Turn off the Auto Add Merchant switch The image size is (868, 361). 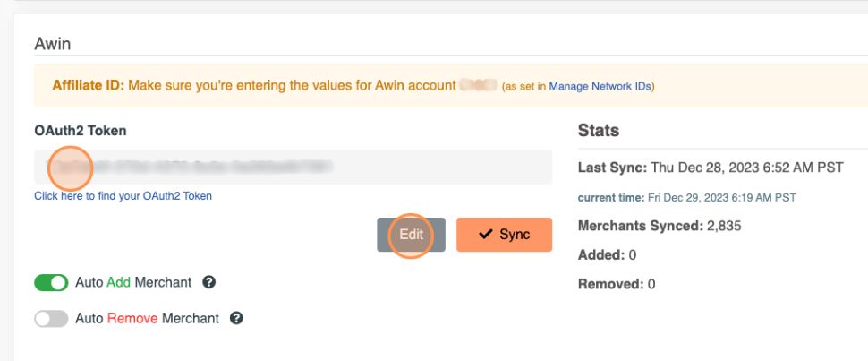tap(51, 283)
